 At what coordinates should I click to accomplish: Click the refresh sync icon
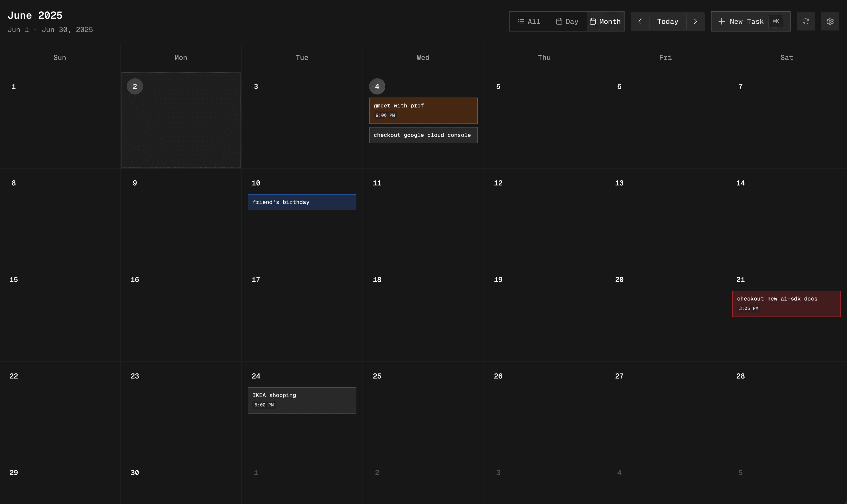(806, 21)
